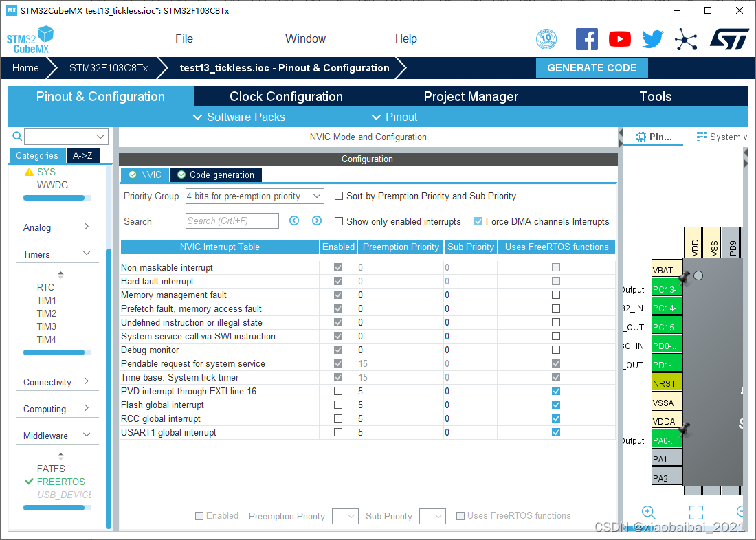Screen dimensions: 756x540
Task: Fit the chip pinout to the view
Action: click(x=696, y=512)
